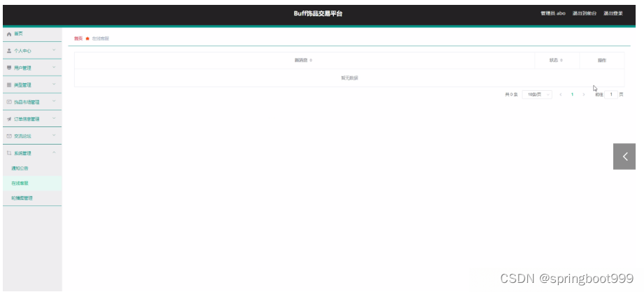Click the person icon for 个人中心
The width and height of the screenshot is (644, 292).
[x=9, y=51]
